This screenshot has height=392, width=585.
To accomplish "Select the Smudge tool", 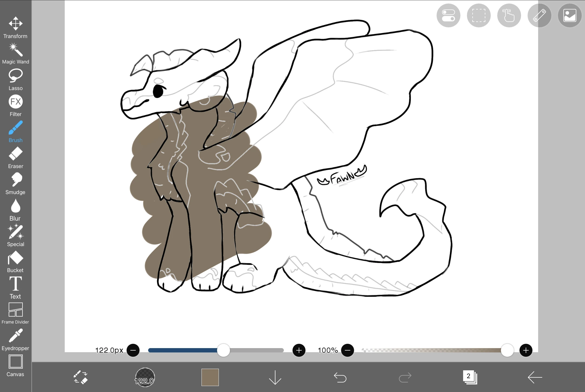I will 15,183.
